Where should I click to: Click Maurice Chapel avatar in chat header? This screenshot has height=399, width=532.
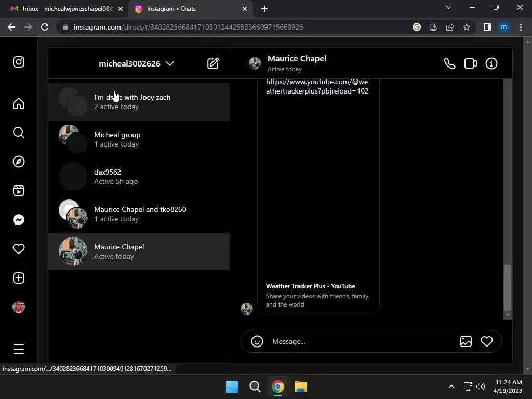coord(255,63)
